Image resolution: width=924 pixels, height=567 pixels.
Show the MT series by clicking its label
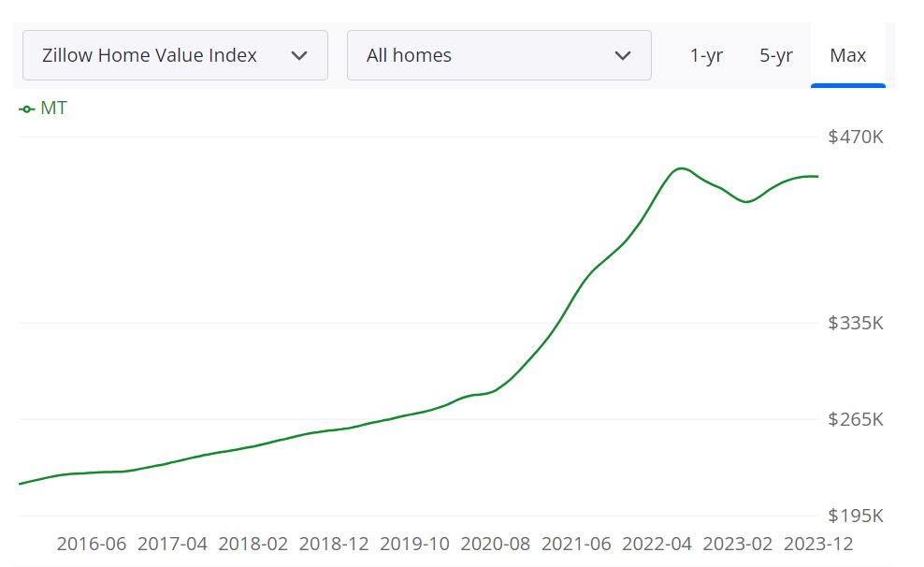tap(51, 108)
